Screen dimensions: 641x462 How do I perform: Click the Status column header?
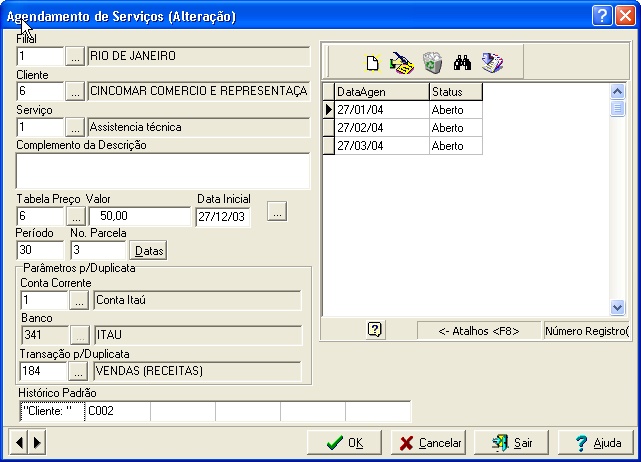456,92
